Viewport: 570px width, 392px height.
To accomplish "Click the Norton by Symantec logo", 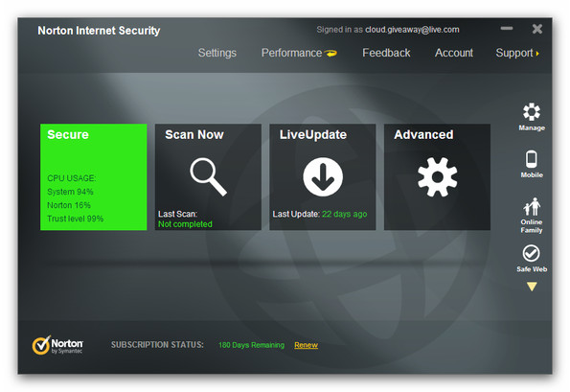I will point(57,345).
